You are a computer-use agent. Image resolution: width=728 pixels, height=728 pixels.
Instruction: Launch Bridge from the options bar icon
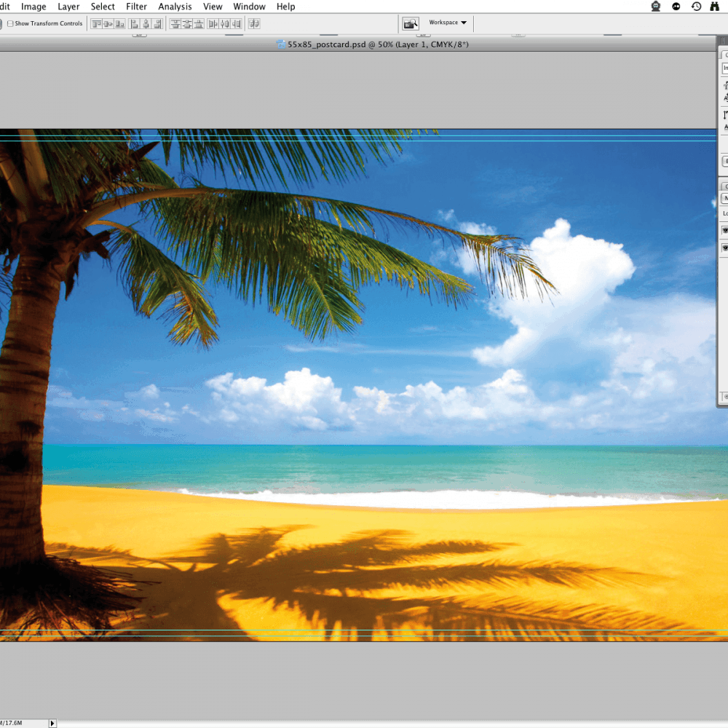click(411, 24)
